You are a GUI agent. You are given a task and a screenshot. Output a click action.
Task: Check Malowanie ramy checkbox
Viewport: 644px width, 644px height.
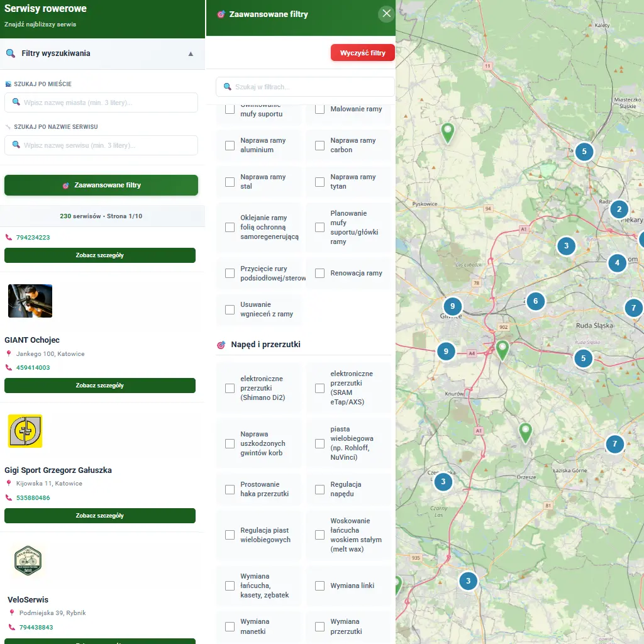(319, 109)
